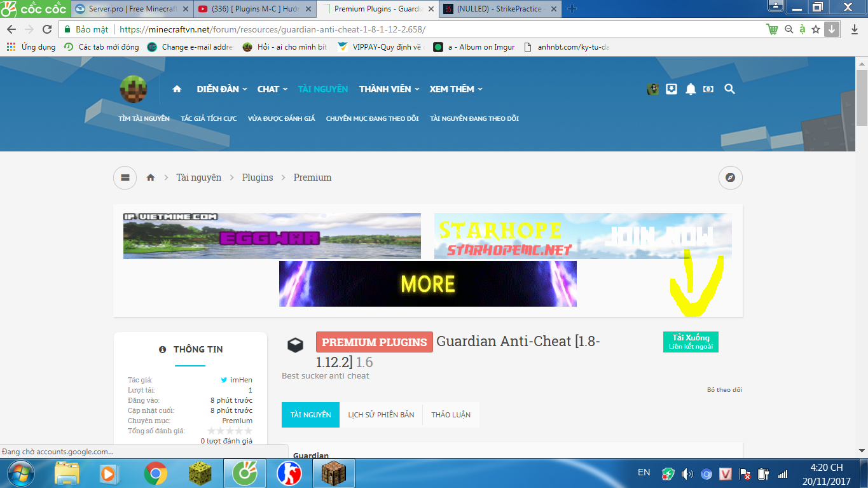Open CHUYÊN MỤC ĐANG THEO DÕI link
Screen dimensions: 868x488
pos(373,118)
